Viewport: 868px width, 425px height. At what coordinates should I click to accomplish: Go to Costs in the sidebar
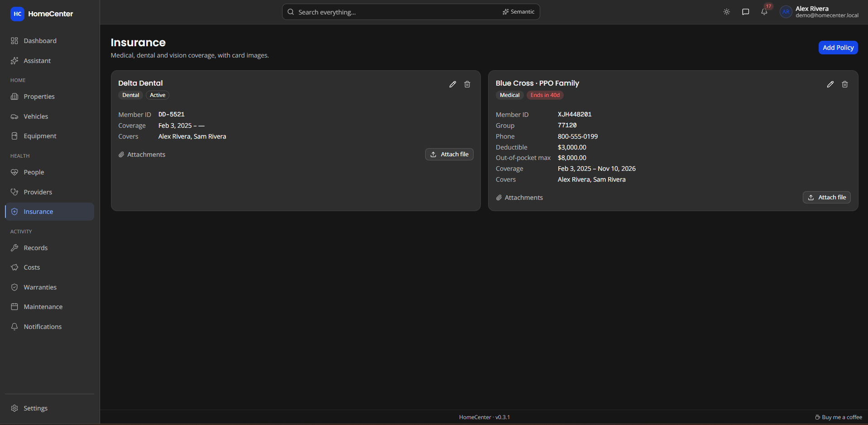[50, 267]
